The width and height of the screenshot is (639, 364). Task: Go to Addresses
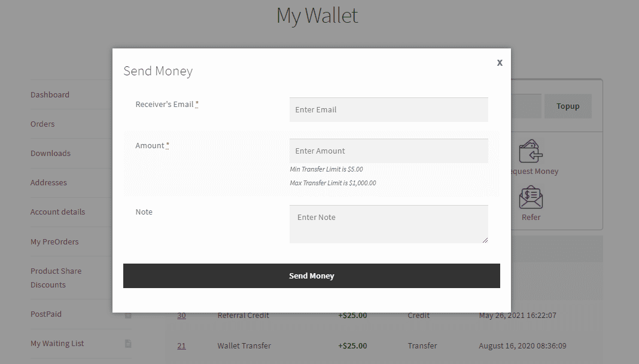coord(47,182)
